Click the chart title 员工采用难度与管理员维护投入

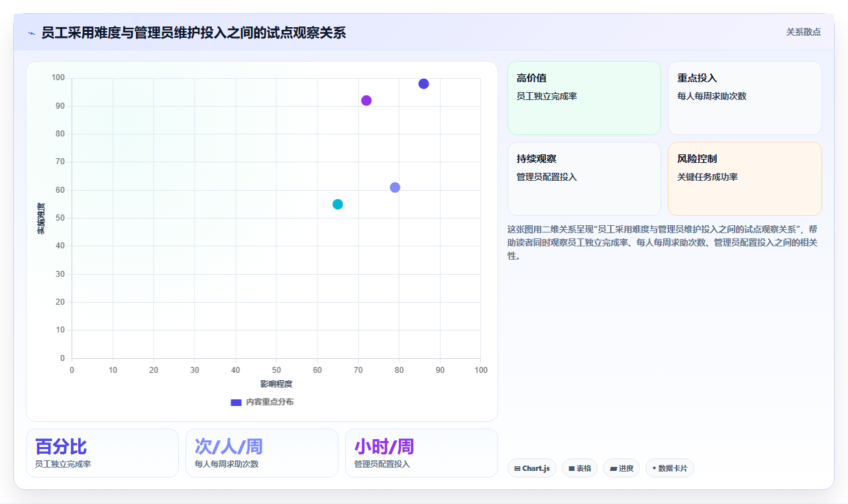coord(193,32)
